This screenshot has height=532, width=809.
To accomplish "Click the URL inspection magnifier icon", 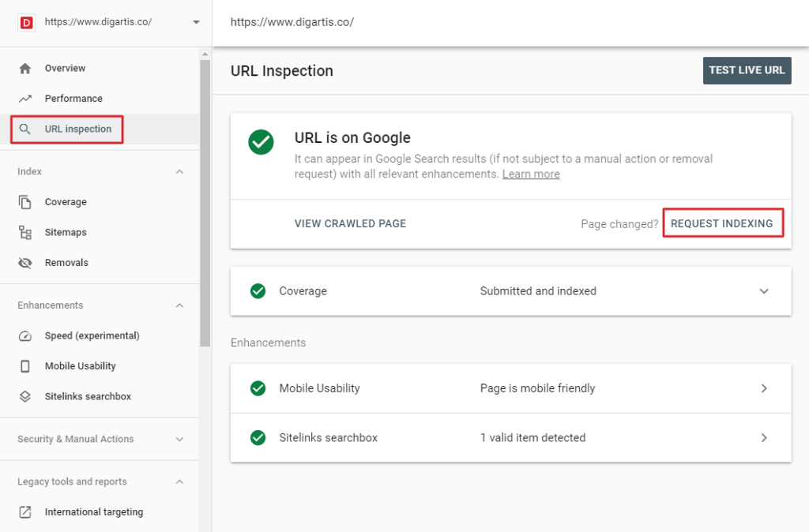I will tap(24, 129).
